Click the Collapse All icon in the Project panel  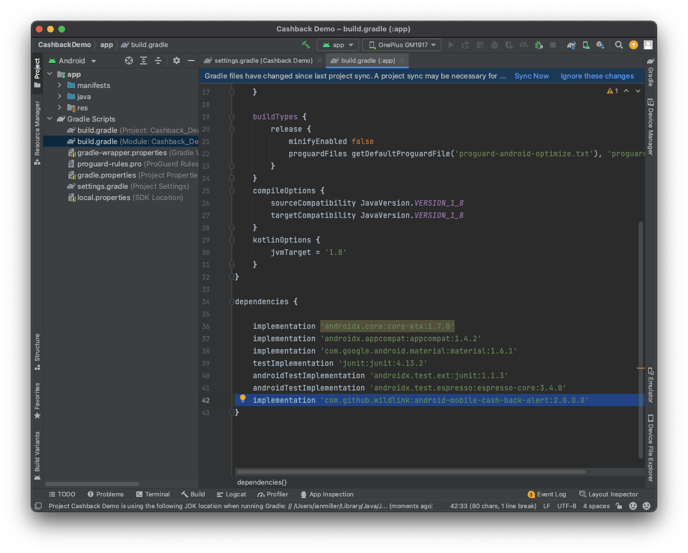(x=157, y=60)
